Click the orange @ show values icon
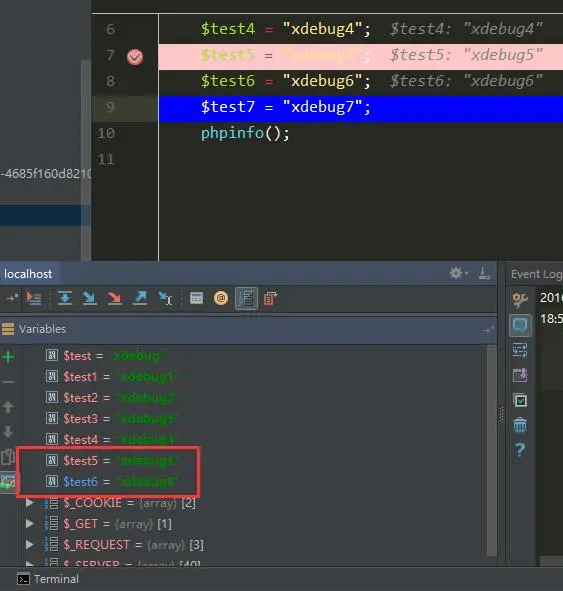Image resolution: width=563 pixels, height=591 pixels. [221, 298]
